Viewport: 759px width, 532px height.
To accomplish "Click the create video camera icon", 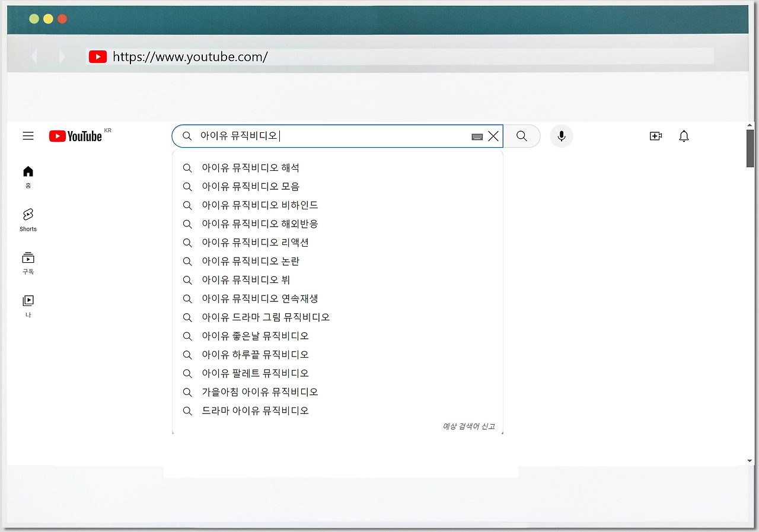I will tap(656, 136).
